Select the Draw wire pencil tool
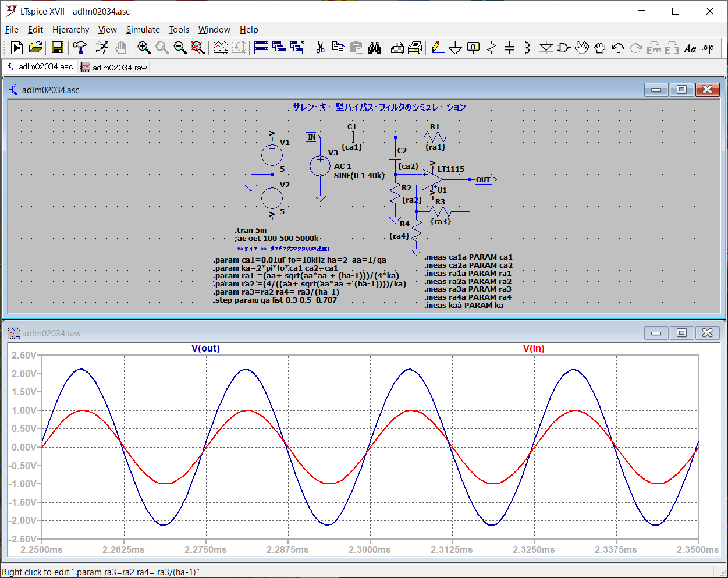The image size is (728, 578). (438, 48)
